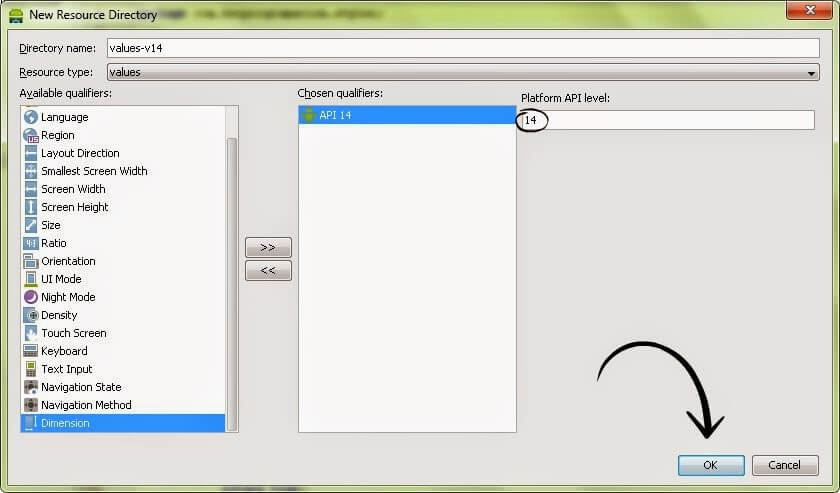840x493 pixels.
Task: Confirm with the OK button
Action: coord(711,465)
